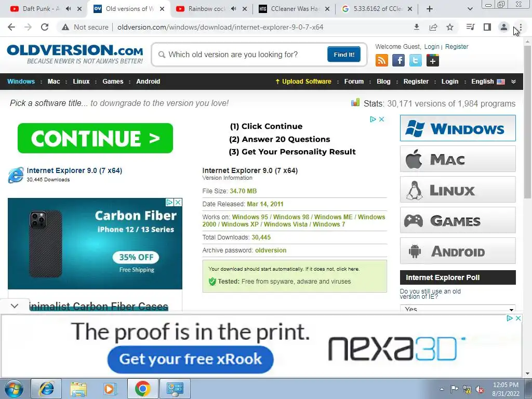Click the Facebook icon
The height and width of the screenshot is (399, 532).
pyautogui.click(x=398, y=60)
